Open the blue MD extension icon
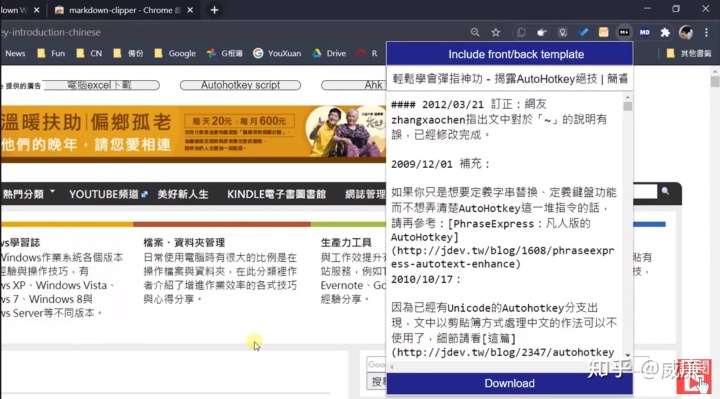720x399 pixels. (645, 32)
